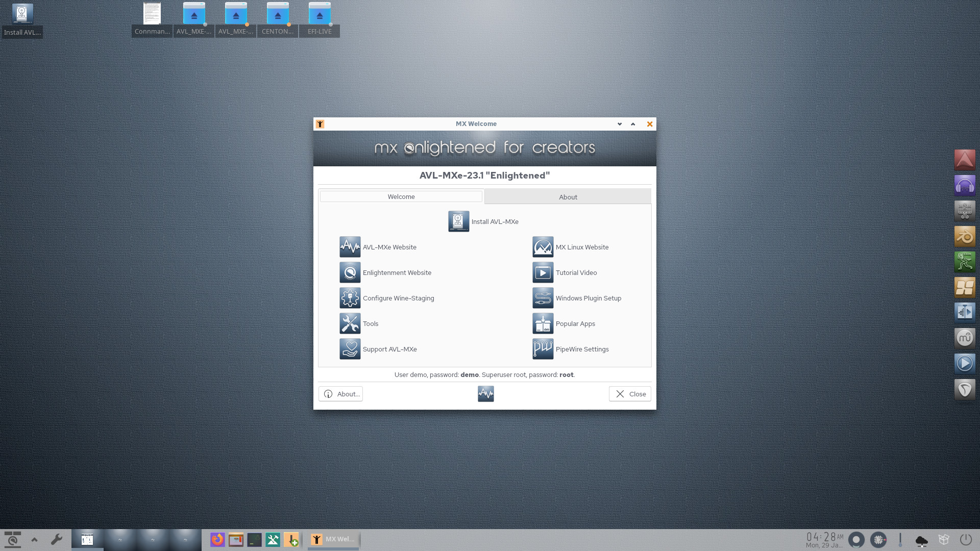Open the second AVL_MXE drive icon on desktop
The image size is (980, 551).
tap(236, 19)
